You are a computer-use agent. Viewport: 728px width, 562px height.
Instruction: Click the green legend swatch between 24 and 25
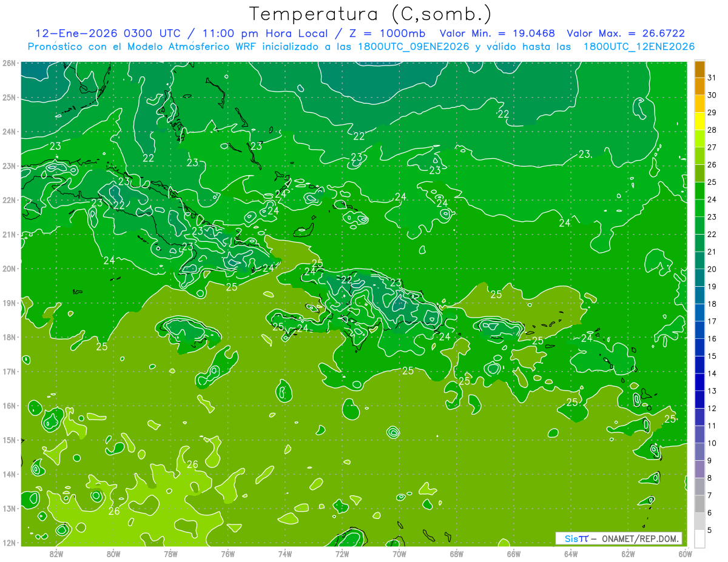coord(699,191)
